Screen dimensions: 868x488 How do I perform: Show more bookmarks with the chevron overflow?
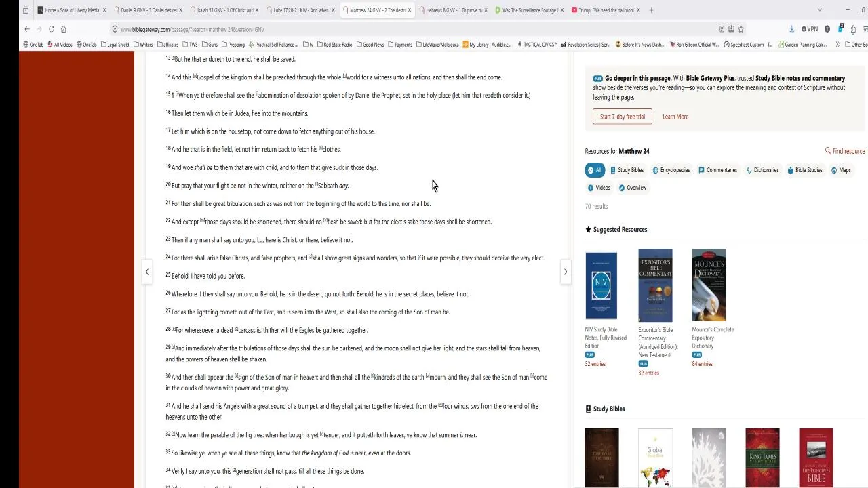point(838,45)
